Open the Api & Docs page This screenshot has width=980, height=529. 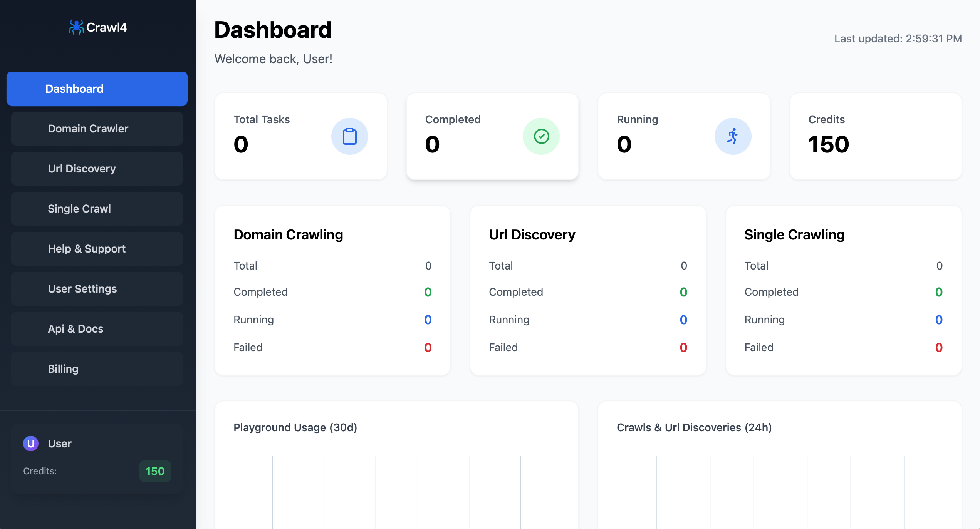(97, 329)
